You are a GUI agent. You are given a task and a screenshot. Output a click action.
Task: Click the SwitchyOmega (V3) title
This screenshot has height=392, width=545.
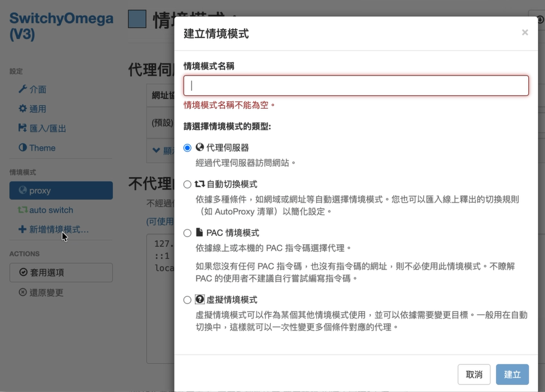(61, 26)
